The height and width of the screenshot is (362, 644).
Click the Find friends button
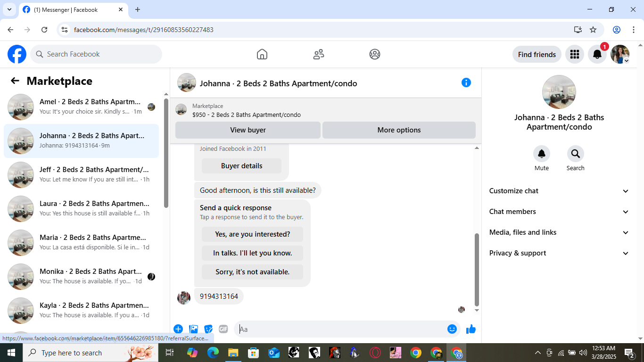(537, 54)
